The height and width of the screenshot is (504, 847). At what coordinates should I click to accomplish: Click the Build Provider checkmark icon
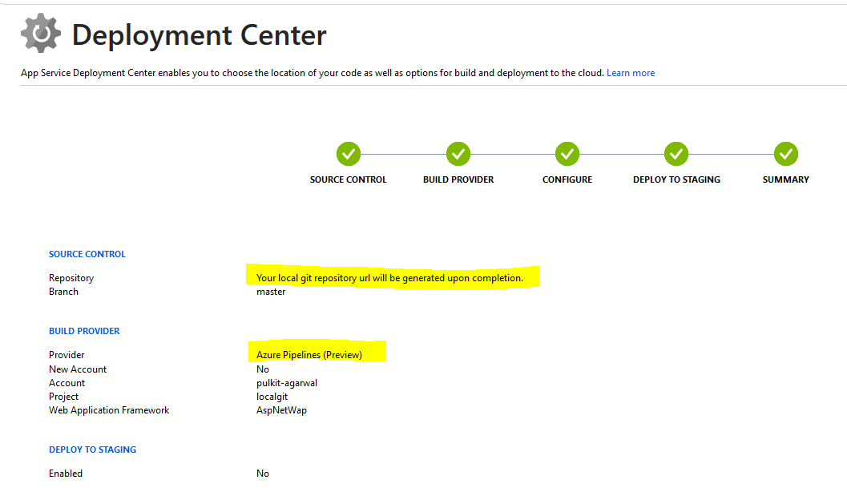point(458,154)
